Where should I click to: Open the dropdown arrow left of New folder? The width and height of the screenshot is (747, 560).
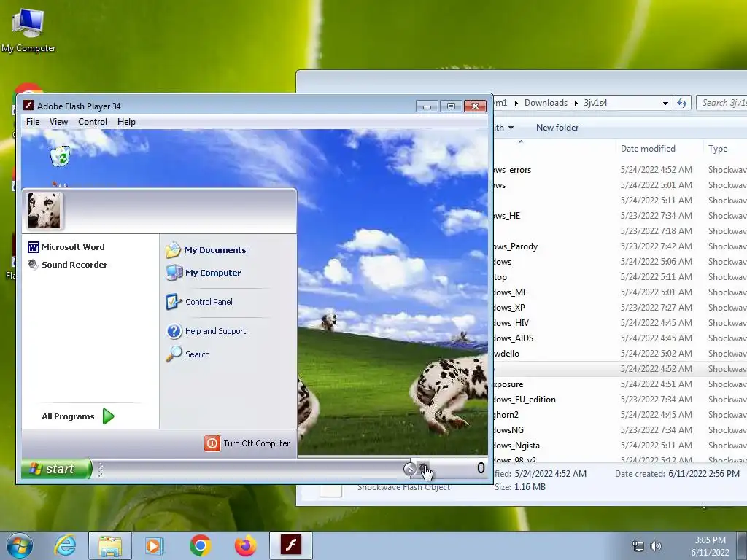[x=511, y=128]
